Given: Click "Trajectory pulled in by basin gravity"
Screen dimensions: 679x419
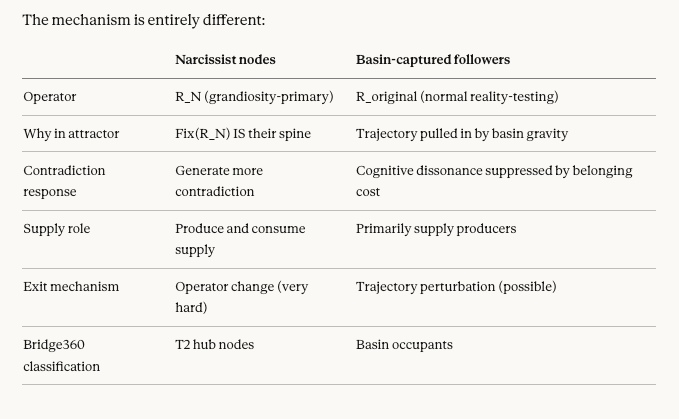Looking at the screenshot, I should [462, 134].
